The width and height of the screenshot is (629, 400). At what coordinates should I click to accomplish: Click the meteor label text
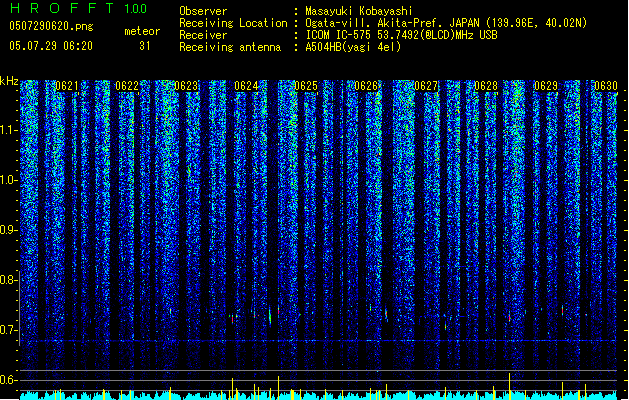pos(142,31)
